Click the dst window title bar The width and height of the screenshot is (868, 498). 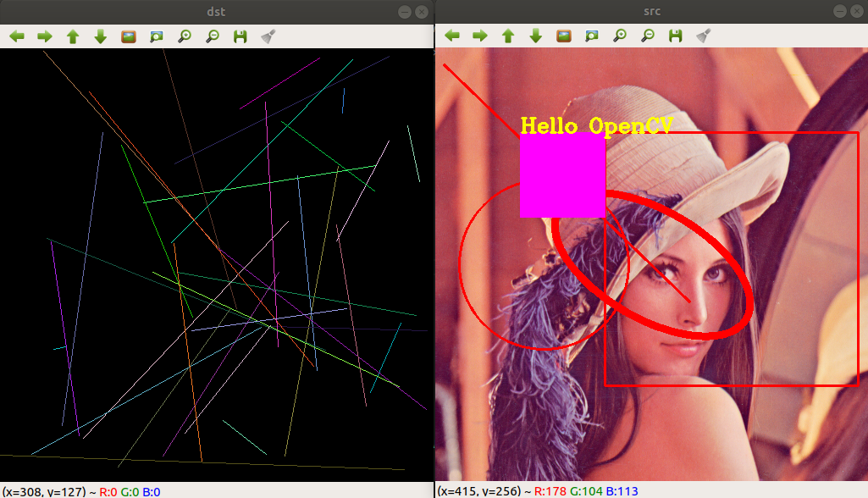pyautogui.click(x=217, y=12)
